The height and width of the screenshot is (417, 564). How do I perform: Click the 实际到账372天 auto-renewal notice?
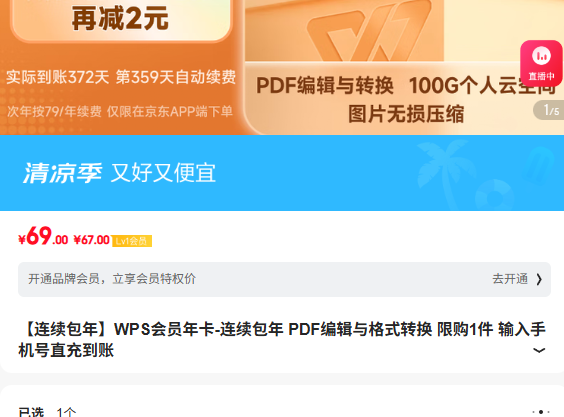coord(121,77)
